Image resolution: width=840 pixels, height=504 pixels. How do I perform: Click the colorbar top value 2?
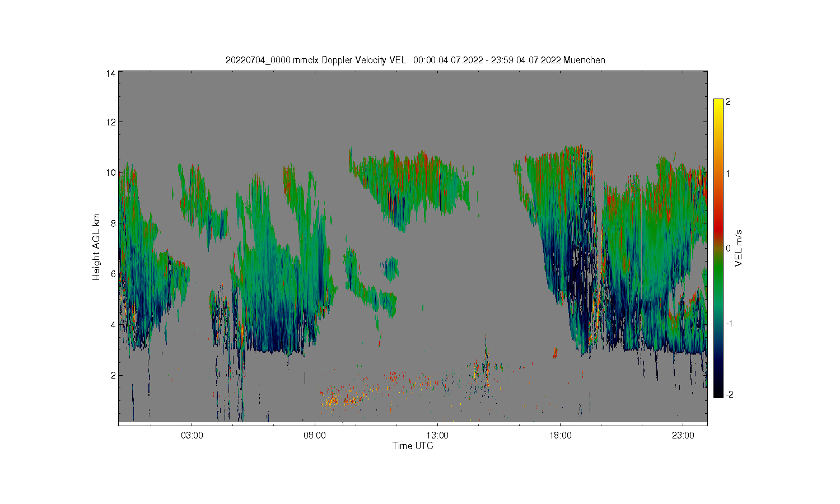[x=728, y=102]
